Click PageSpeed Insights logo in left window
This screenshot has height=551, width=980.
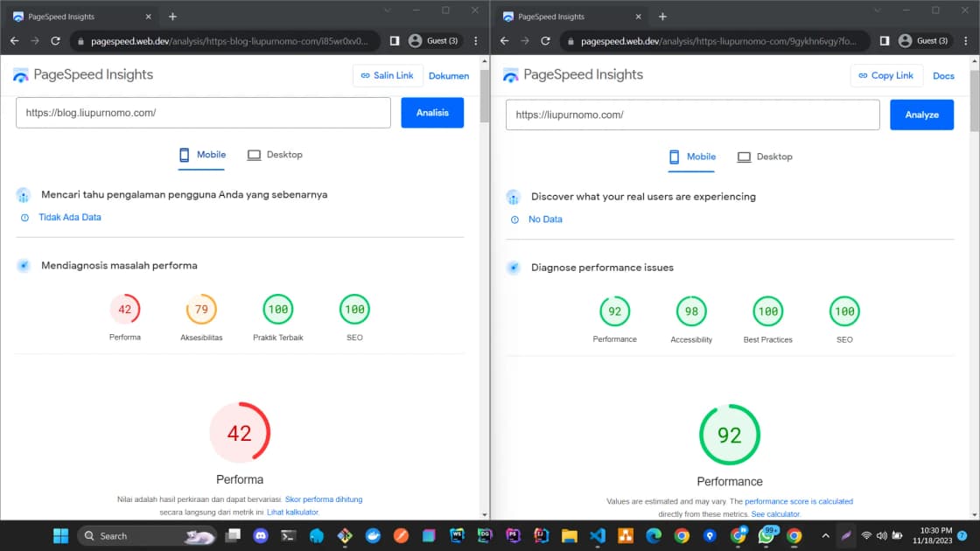pyautogui.click(x=82, y=75)
